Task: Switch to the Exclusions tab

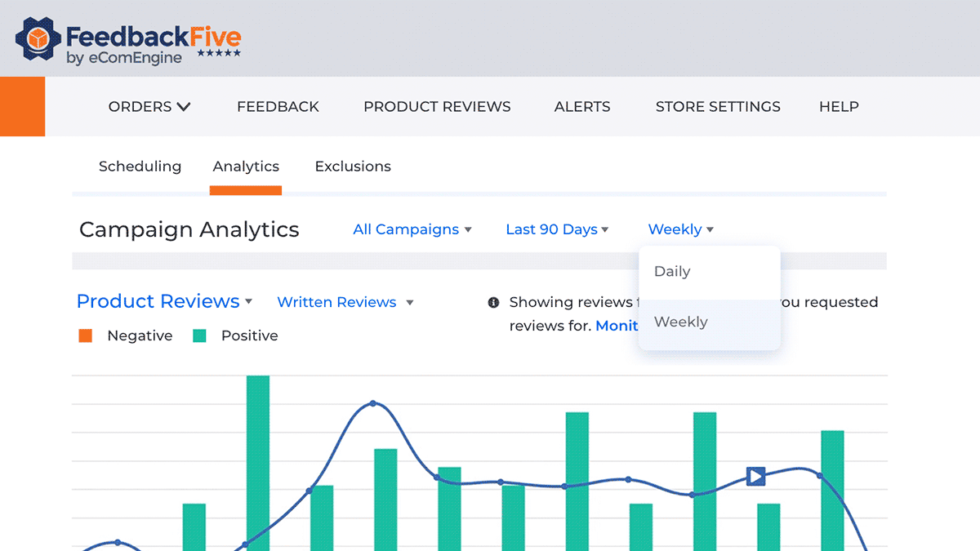Action: click(353, 167)
